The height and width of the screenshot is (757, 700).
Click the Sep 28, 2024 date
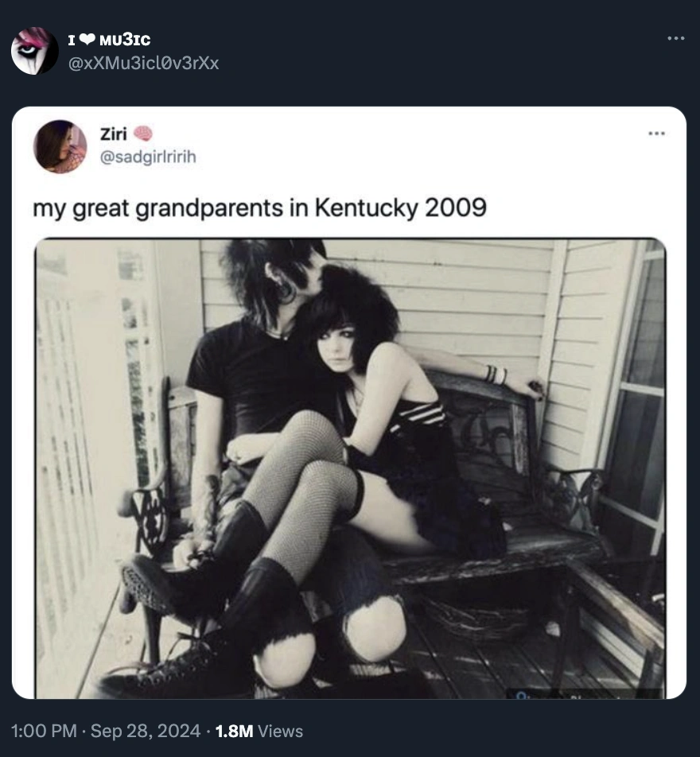click(146, 731)
